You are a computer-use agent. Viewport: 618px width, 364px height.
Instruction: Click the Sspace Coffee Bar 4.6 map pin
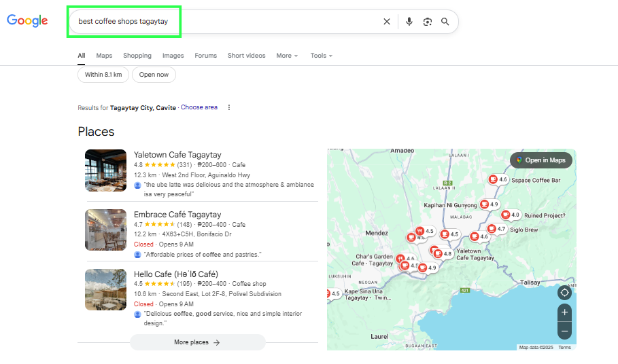(498, 179)
